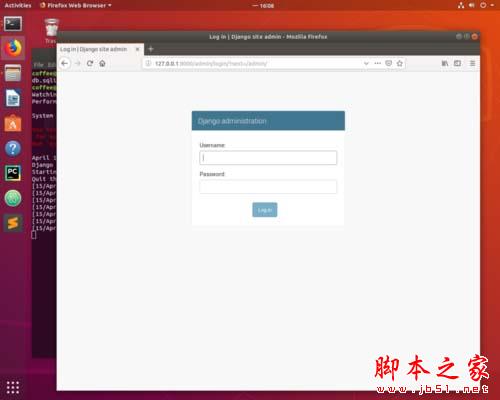
Task: Bookmark this page with the star icon
Action: 400,63
